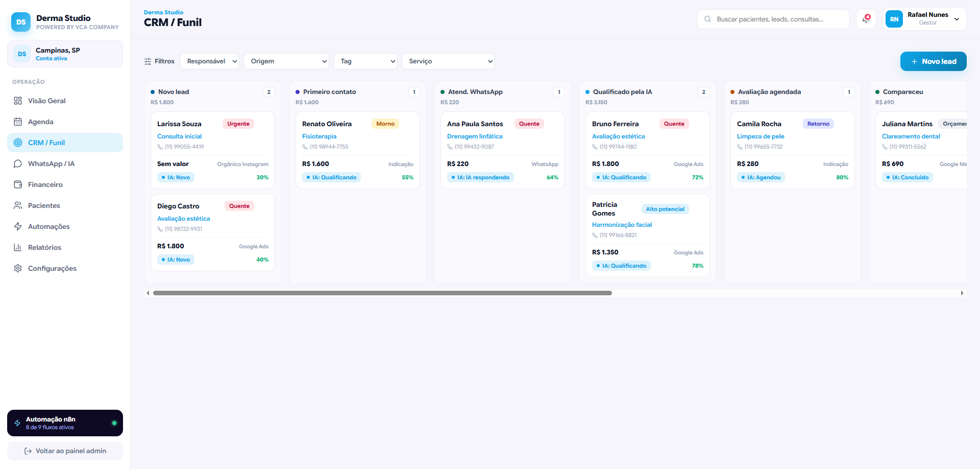Open Agenda from the sidebar
Image resolution: width=980 pixels, height=469 pixels.
(65, 122)
